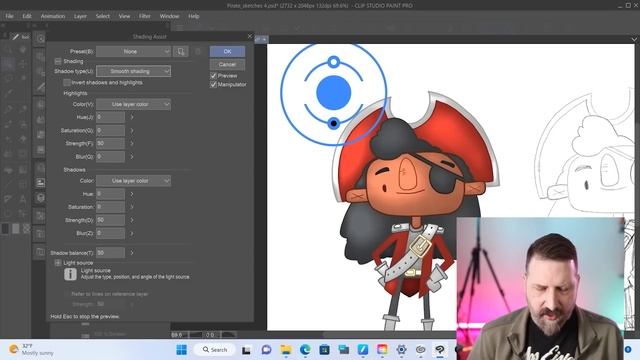Click the delete preset trash icon
Image resolution: width=640 pixels, height=360 pixels.
pyautogui.click(x=198, y=51)
